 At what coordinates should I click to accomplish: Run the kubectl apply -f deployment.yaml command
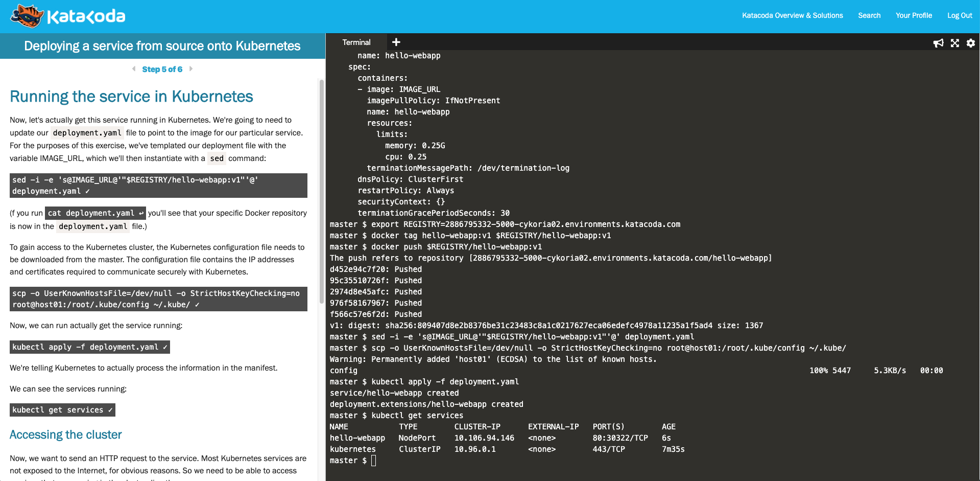(x=90, y=347)
